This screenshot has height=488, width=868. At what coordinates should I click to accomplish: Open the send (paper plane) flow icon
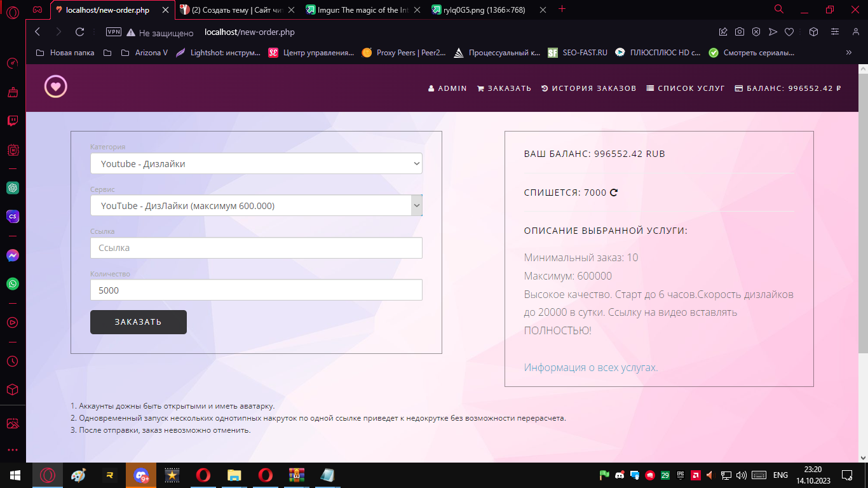tap(773, 32)
